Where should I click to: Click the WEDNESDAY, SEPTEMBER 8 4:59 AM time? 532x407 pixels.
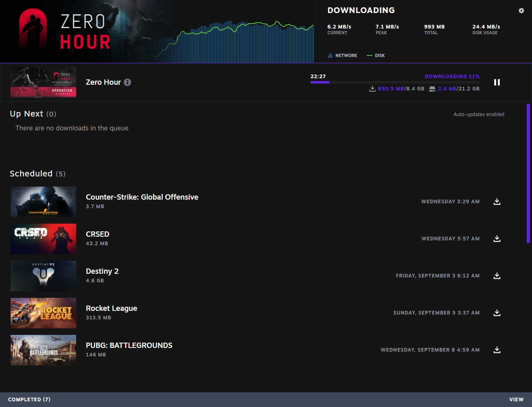430,350
